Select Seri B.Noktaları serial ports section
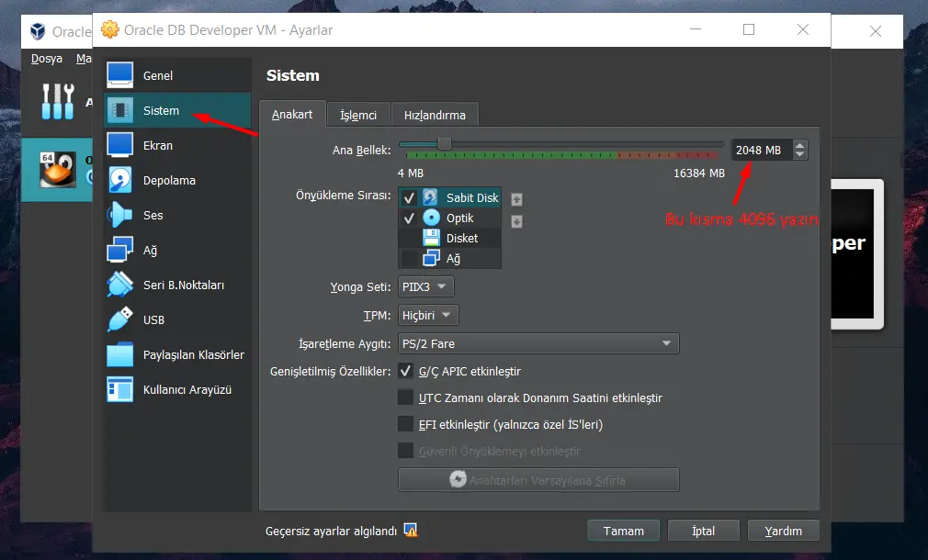 [183, 285]
